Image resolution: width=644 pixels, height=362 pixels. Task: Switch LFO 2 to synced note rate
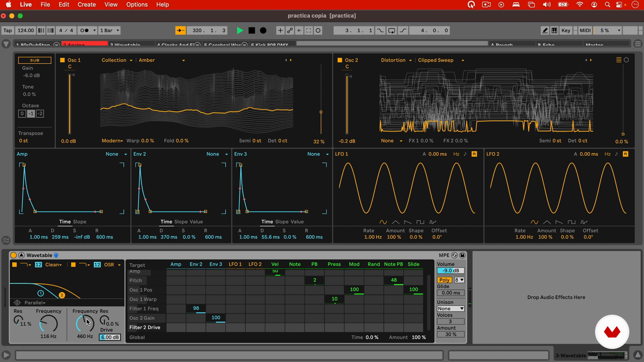coord(616,154)
